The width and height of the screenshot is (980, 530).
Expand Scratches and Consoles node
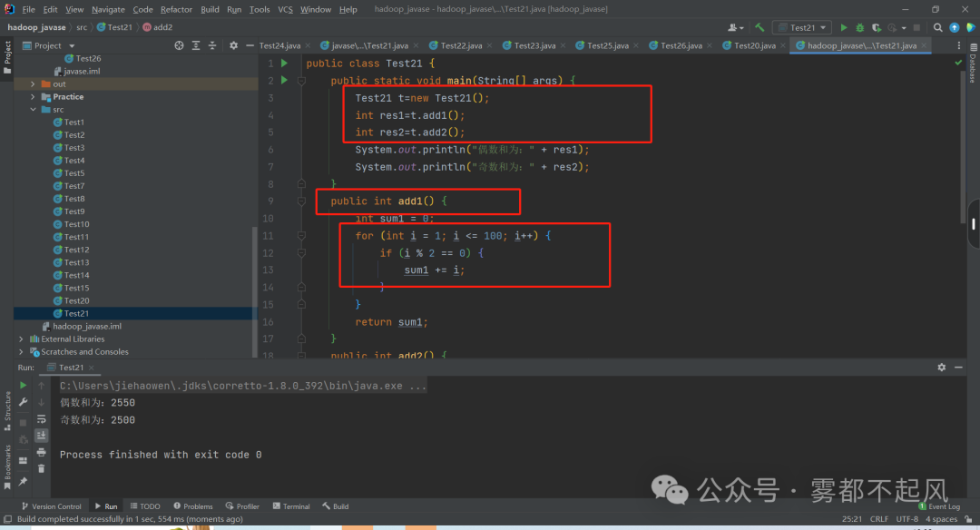tap(21, 352)
